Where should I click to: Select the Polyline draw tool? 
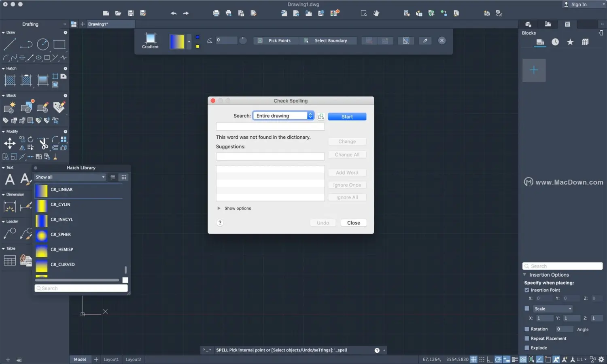tap(26, 44)
